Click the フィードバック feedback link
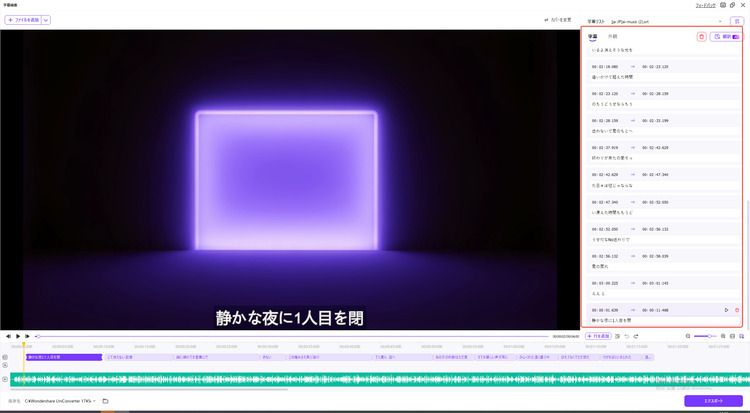This screenshot has height=413, width=750. [706, 5]
